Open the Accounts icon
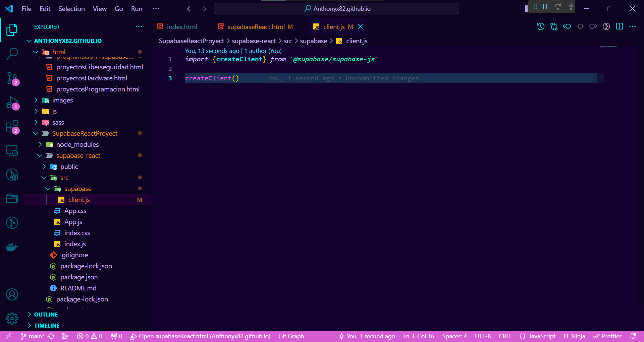 click(x=12, y=294)
